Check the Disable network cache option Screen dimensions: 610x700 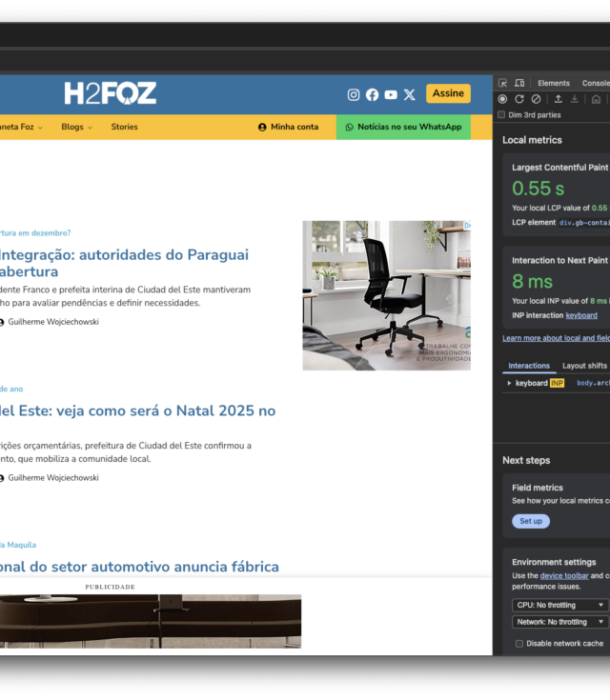[519, 644]
